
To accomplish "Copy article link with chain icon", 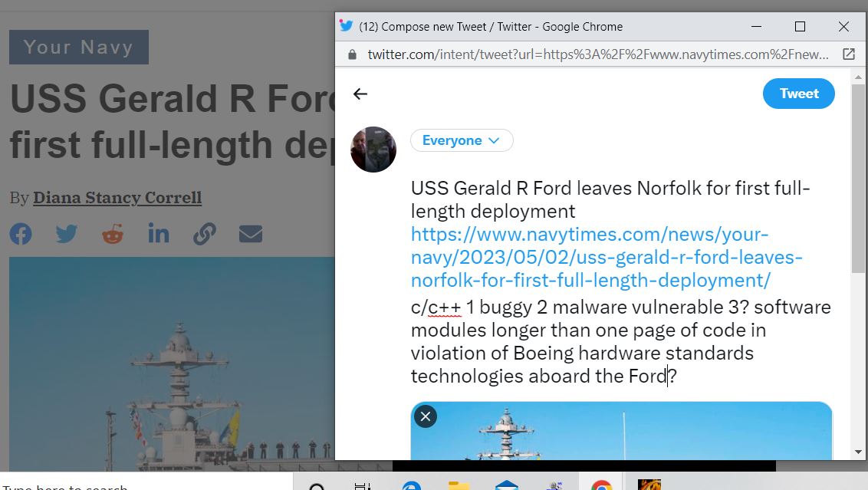I will (x=204, y=234).
